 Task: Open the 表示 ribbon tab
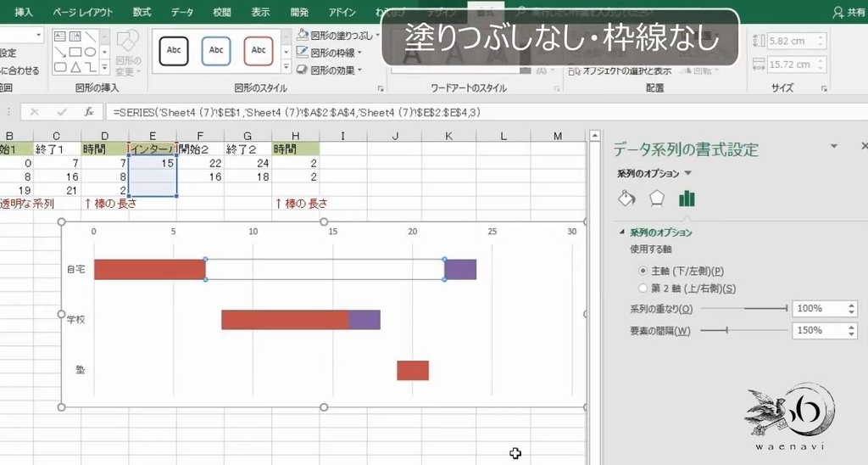tap(261, 12)
